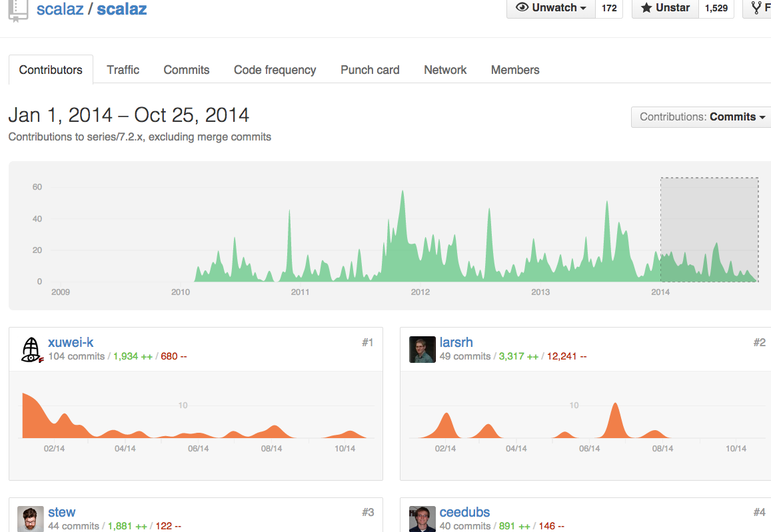
Task: Open larsrh's profile link
Action: point(456,342)
